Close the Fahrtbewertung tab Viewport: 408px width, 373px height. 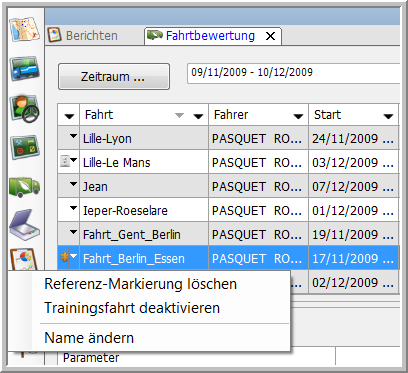click(270, 36)
